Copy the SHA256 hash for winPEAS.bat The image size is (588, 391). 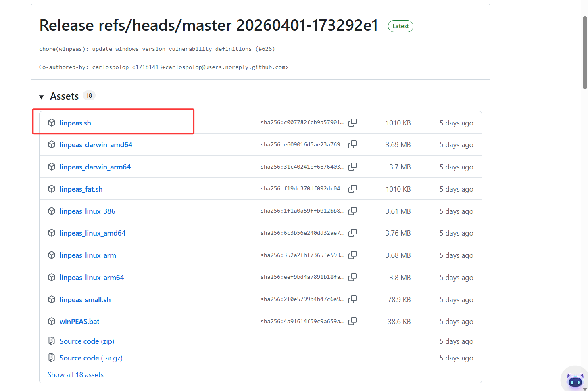pos(352,321)
